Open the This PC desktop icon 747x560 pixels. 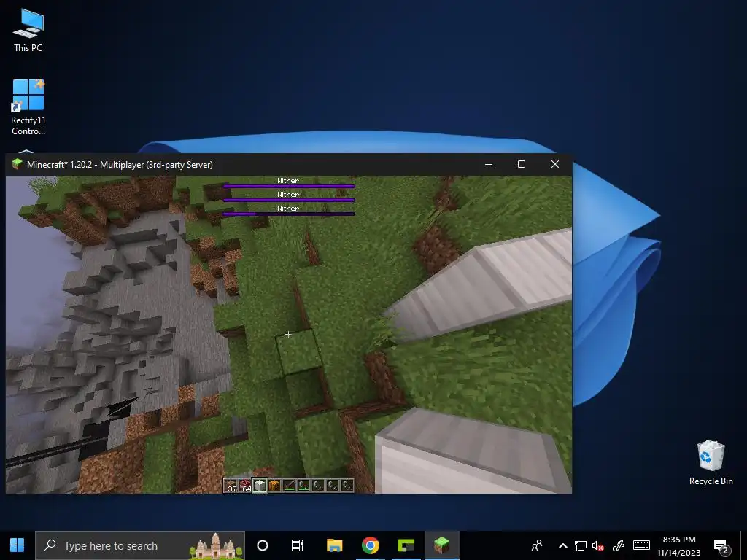click(x=28, y=31)
